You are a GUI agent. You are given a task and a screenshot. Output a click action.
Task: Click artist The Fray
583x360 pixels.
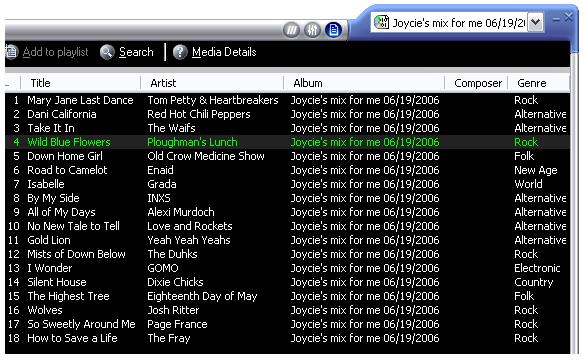(x=168, y=338)
